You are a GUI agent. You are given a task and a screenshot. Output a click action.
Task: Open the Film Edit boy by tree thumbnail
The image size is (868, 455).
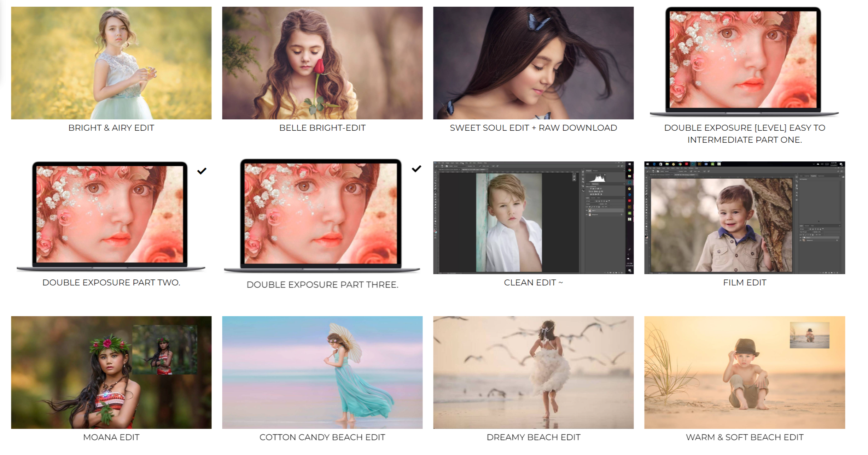[744, 218]
